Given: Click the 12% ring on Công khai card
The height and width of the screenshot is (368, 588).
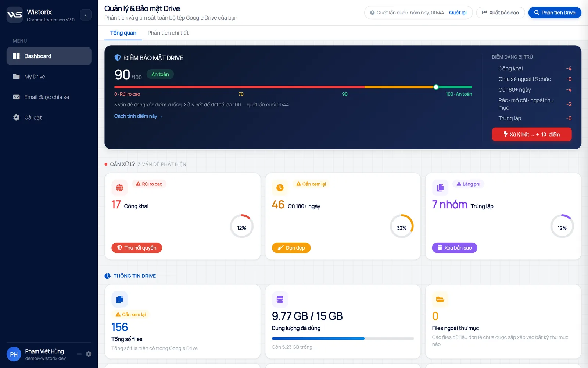Looking at the screenshot, I should pos(241,226).
